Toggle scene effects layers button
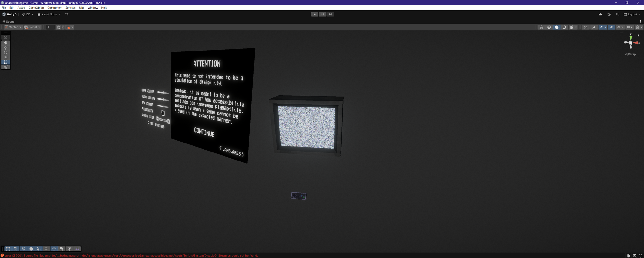The height and width of the screenshot is (258, 644). (601, 27)
